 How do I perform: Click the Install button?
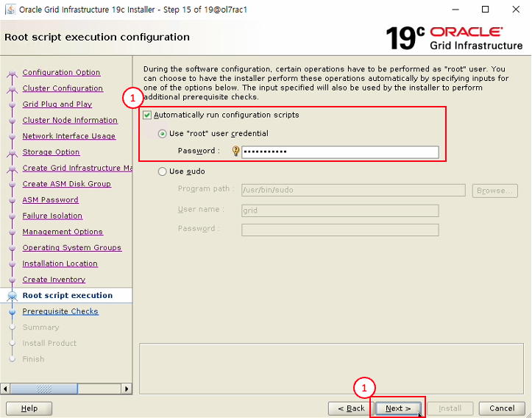[x=450, y=408]
